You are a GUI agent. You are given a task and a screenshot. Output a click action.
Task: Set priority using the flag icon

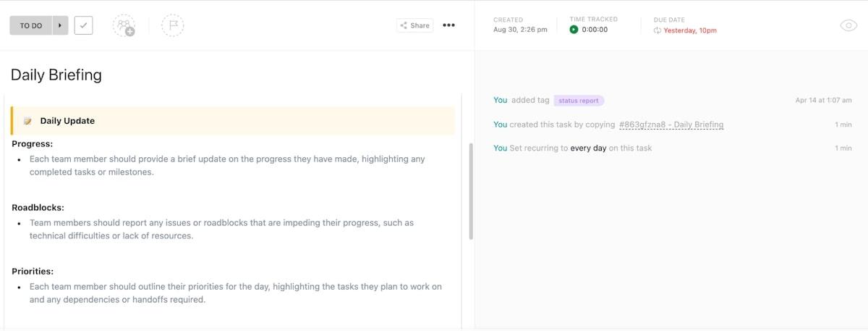click(x=173, y=25)
